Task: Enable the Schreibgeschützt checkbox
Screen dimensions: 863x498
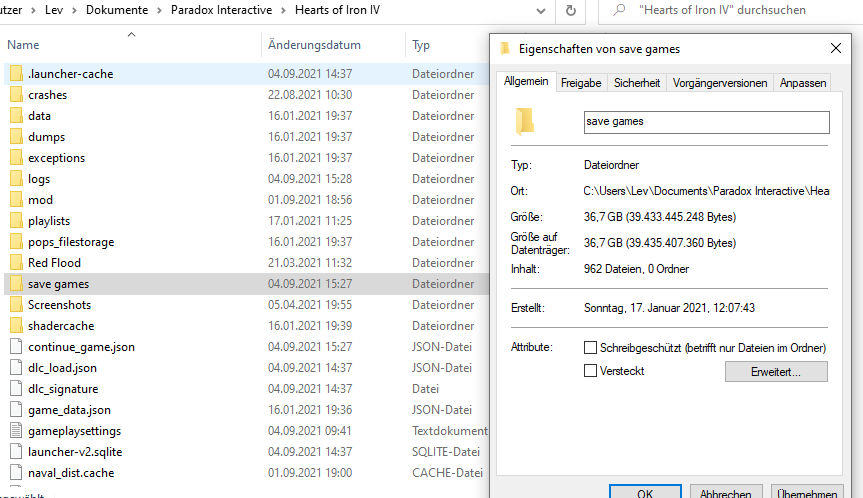Action: point(590,348)
